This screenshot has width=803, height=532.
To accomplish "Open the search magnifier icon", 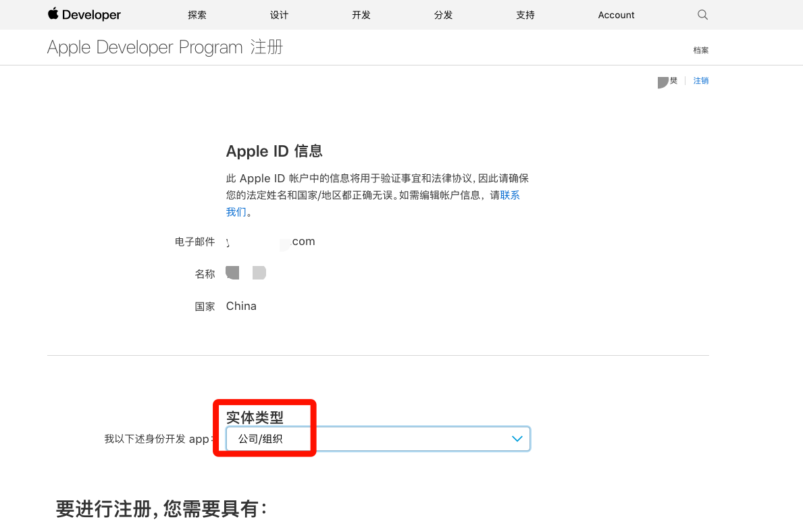I will click(x=702, y=15).
